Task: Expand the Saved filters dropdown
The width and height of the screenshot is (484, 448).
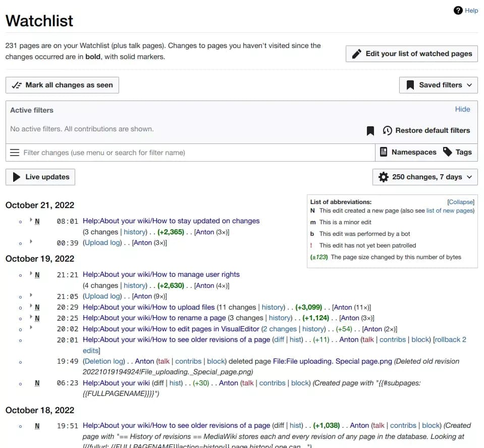Action: click(438, 85)
